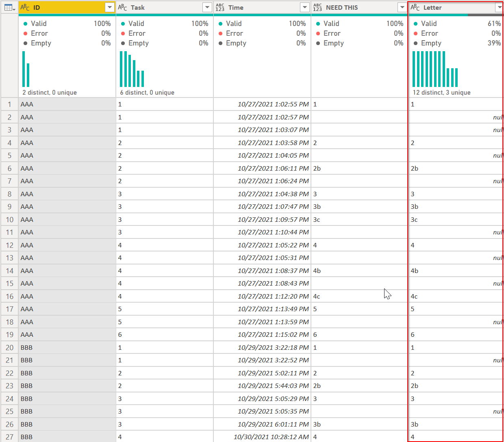Click the Task column distribution histogram
Image resolution: width=504 pixels, height=442 pixels.
click(132, 69)
